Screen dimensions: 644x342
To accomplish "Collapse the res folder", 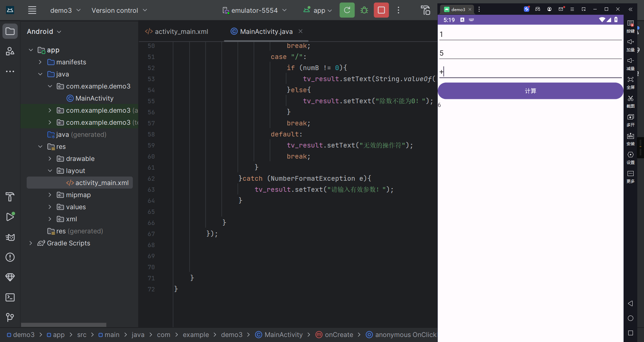I will [x=40, y=147].
